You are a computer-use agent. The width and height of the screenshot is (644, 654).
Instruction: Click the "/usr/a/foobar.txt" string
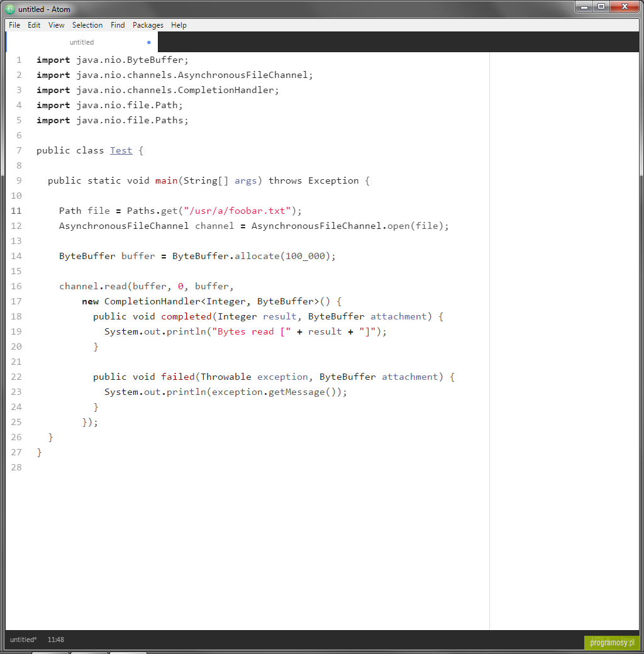coord(237,211)
